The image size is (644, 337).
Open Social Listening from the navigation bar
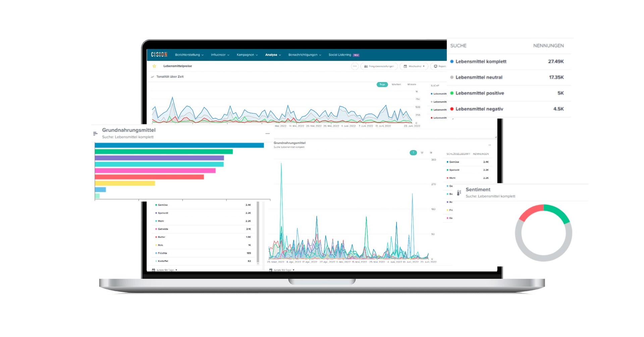click(x=340, y=55)
